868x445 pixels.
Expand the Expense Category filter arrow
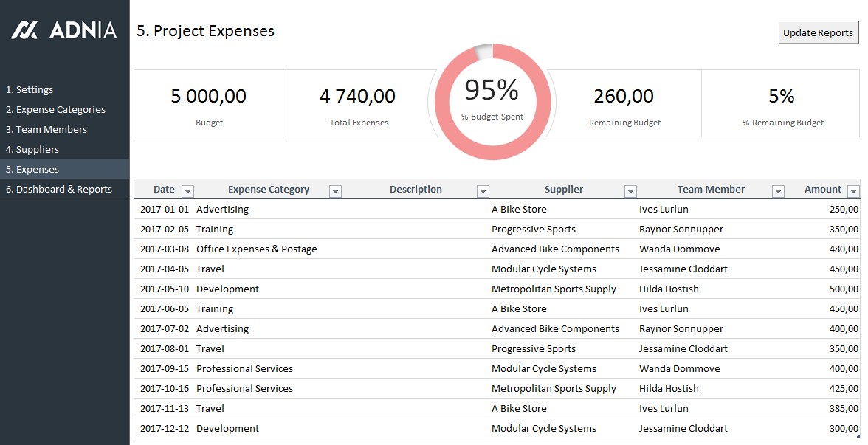[x=335, y=191]
